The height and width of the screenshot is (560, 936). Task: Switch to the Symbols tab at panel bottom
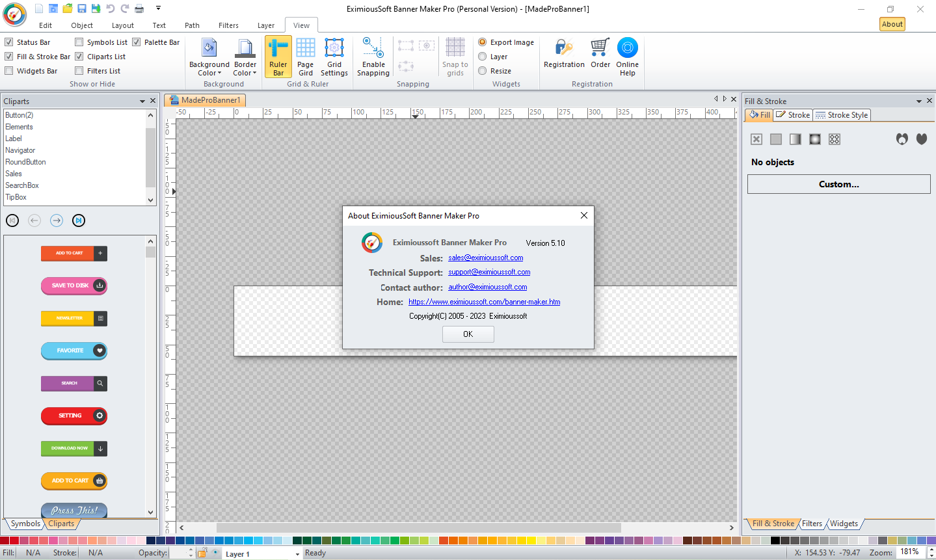(x=25, y=524)
